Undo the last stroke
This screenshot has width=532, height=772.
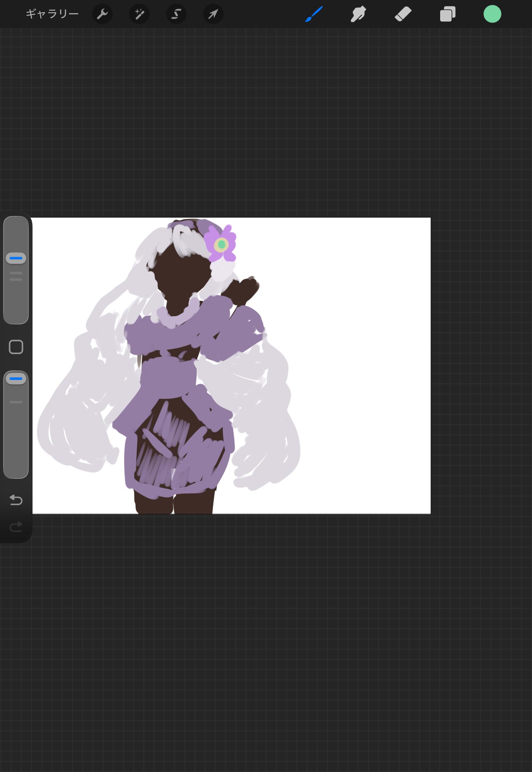[x=16, y=500]
